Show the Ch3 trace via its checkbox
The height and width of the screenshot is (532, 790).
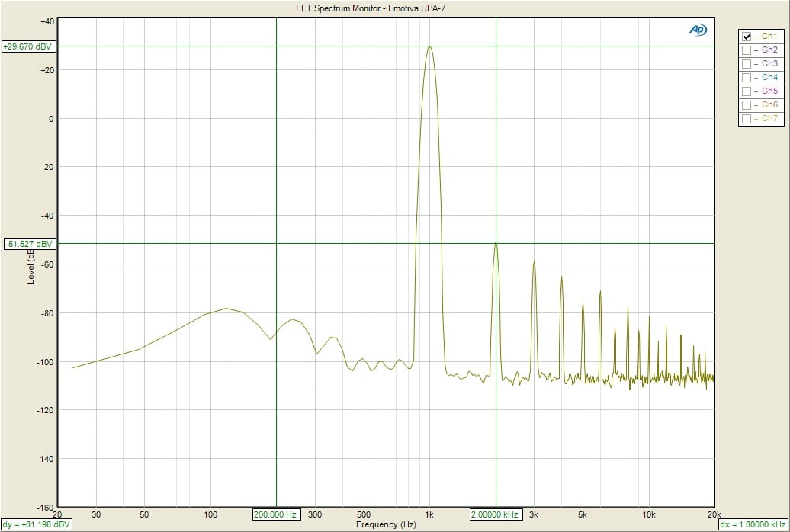[x=747, y=64]
